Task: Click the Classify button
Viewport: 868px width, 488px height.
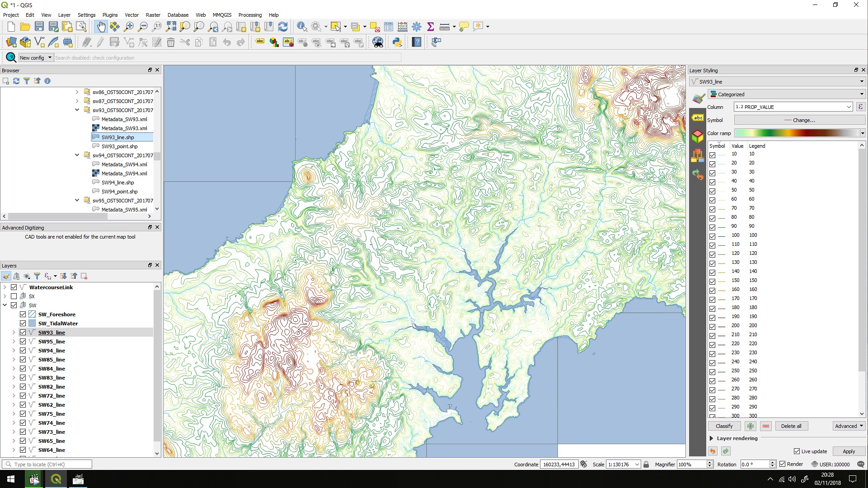Action: [x=724, y=426]
